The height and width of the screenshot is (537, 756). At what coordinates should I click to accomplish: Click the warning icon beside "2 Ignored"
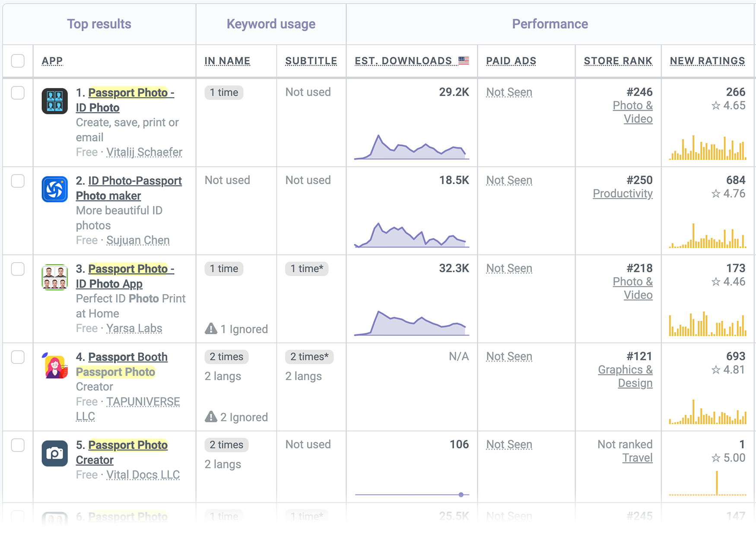coord(211,417)
